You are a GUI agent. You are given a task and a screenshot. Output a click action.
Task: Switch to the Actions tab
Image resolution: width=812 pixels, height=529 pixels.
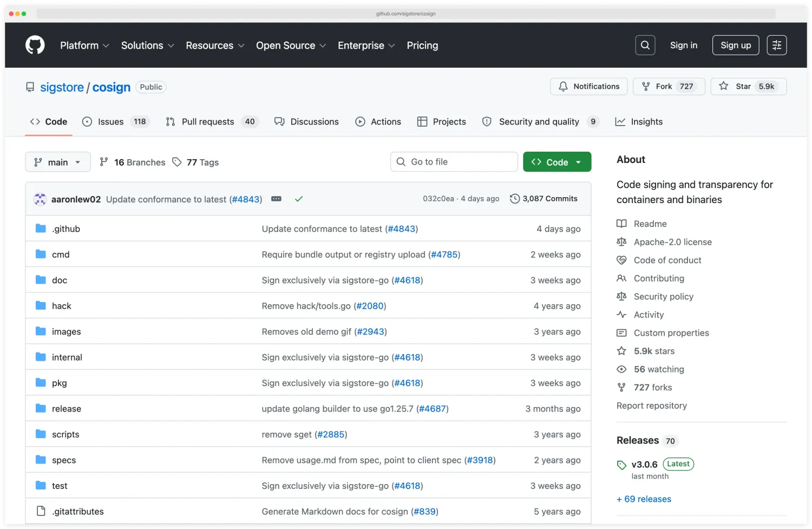[378, 122]
